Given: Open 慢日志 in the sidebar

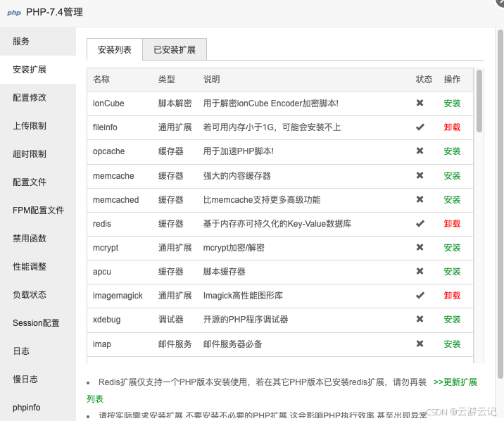Looking at the screenshot, I should pos(38,379).
